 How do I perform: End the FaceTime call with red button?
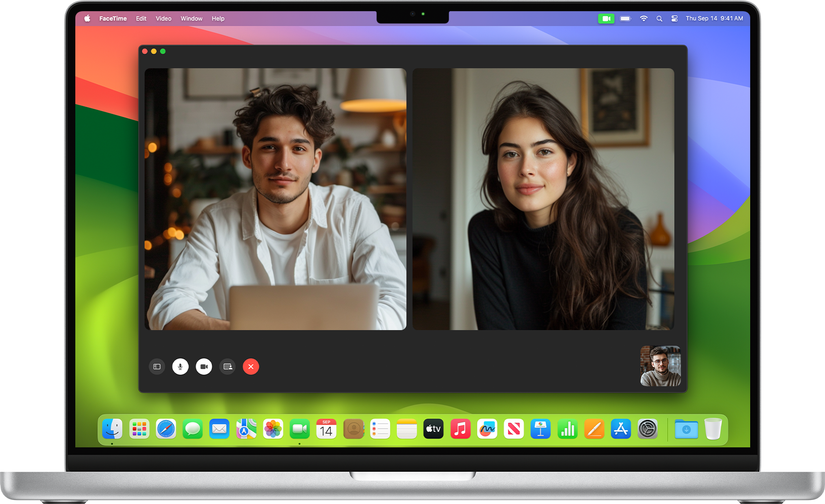tap(251, 366)
